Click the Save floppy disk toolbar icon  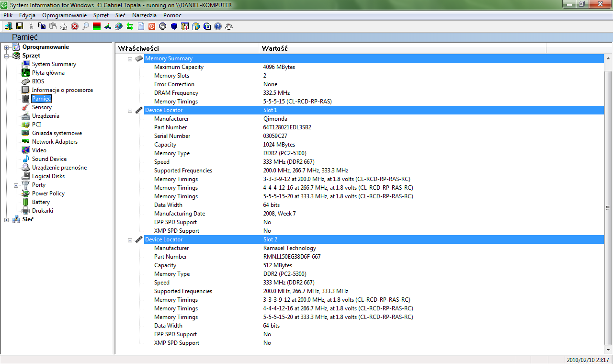[x=20, y=26]
